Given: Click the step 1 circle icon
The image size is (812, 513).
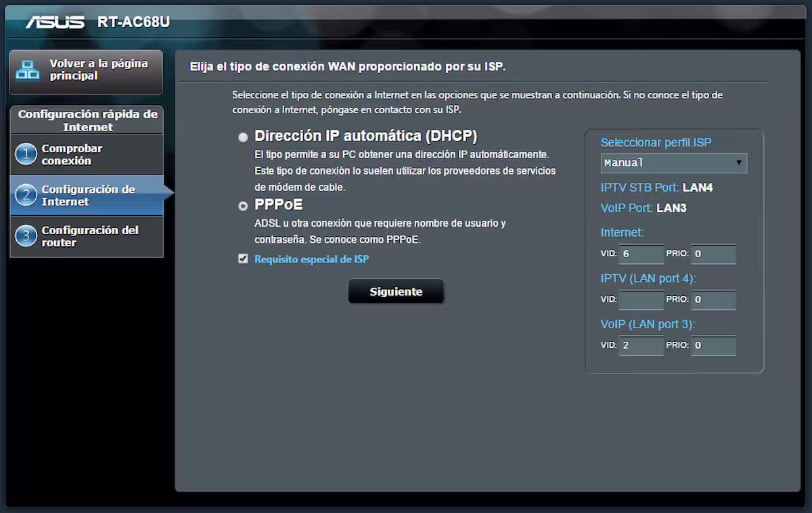Looking at the screenshot, I should (26, 155).
